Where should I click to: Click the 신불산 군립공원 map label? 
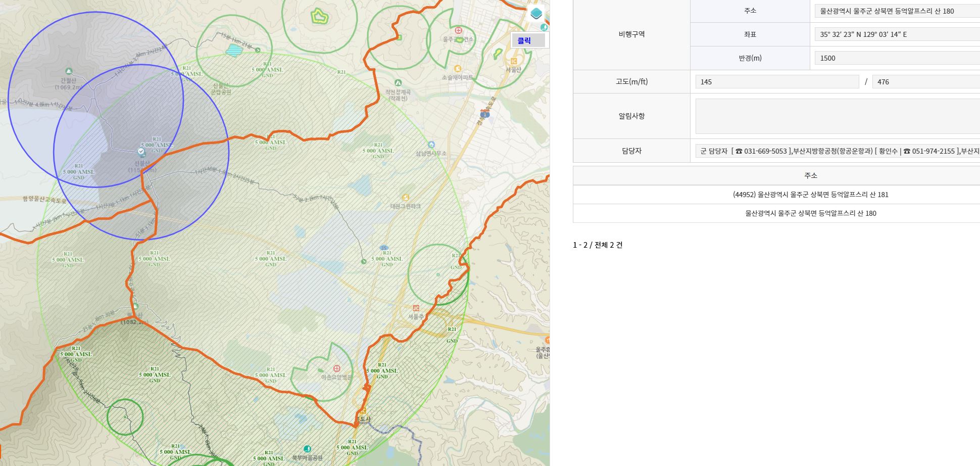tap(222, 88)
